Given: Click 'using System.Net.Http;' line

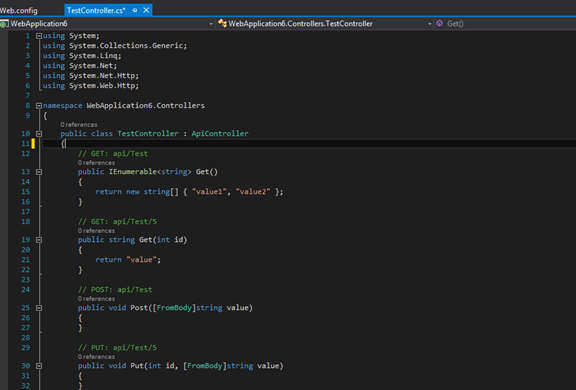Looking at the screenshot, I should [91, 76].
